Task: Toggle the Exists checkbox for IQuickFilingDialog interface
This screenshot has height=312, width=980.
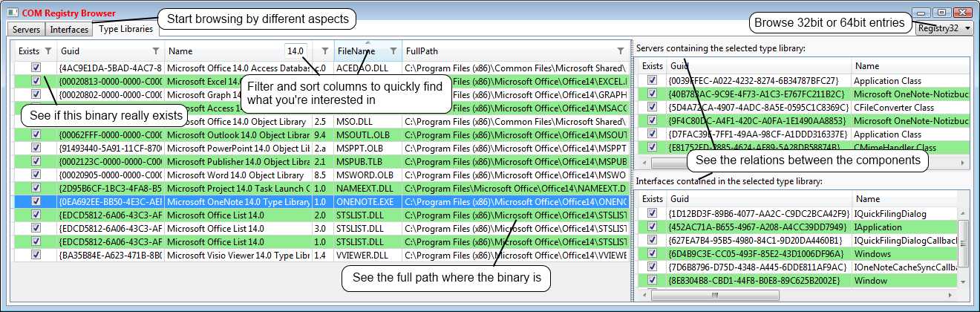Action: 652,213
